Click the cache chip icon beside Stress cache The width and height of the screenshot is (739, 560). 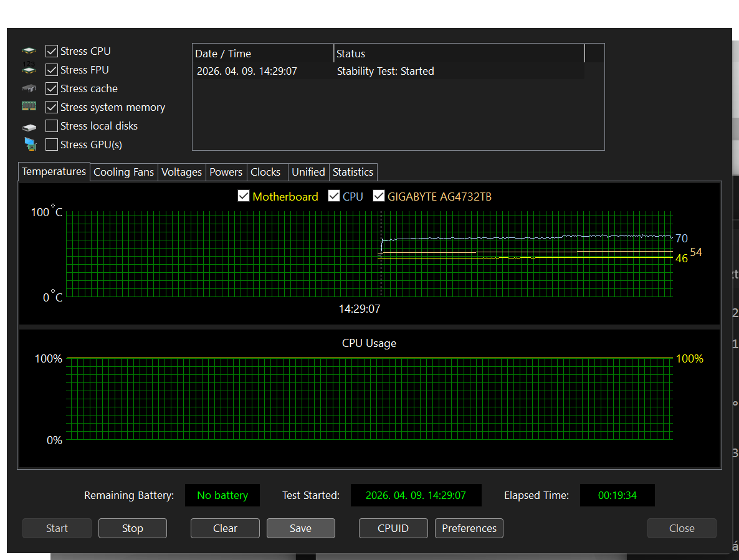pos(29,88)
